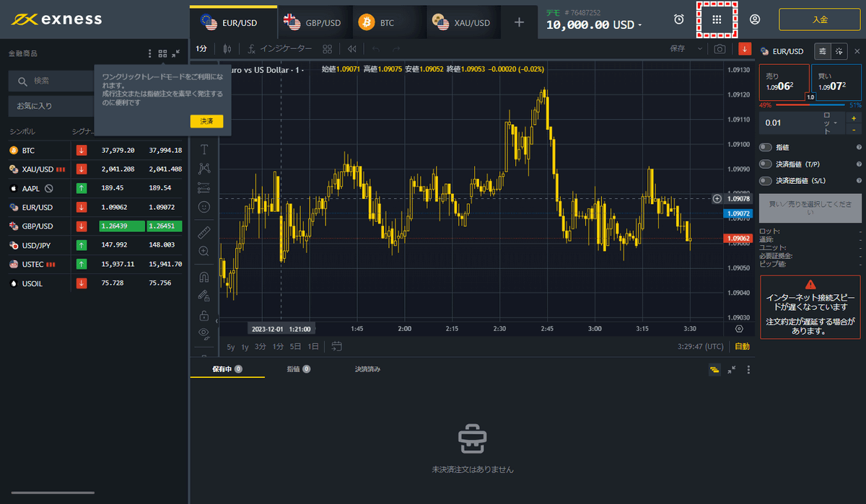Viewport: 866px width, 504px height.
Task: Click the instrument search (検索) field
Action: (51, 81)
